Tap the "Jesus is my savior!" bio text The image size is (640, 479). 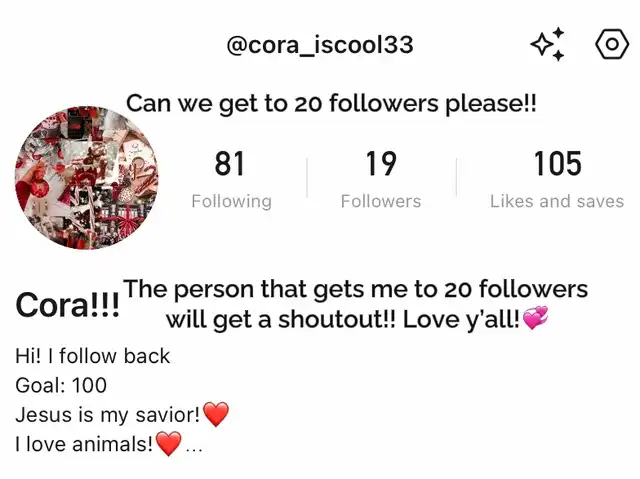pyautogui.click(x=108, y=415)
